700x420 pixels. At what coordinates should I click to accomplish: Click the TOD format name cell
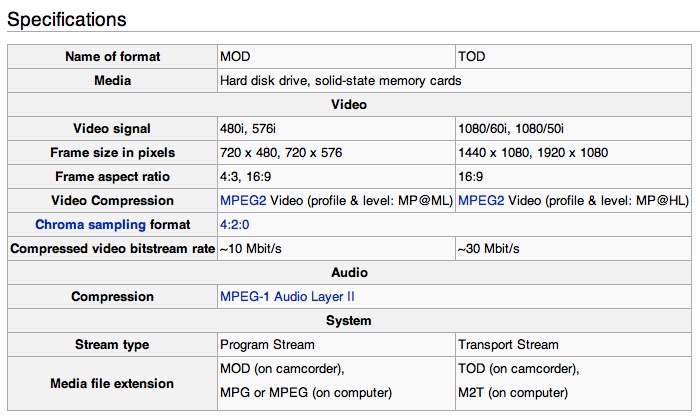(x=573, y=57)
